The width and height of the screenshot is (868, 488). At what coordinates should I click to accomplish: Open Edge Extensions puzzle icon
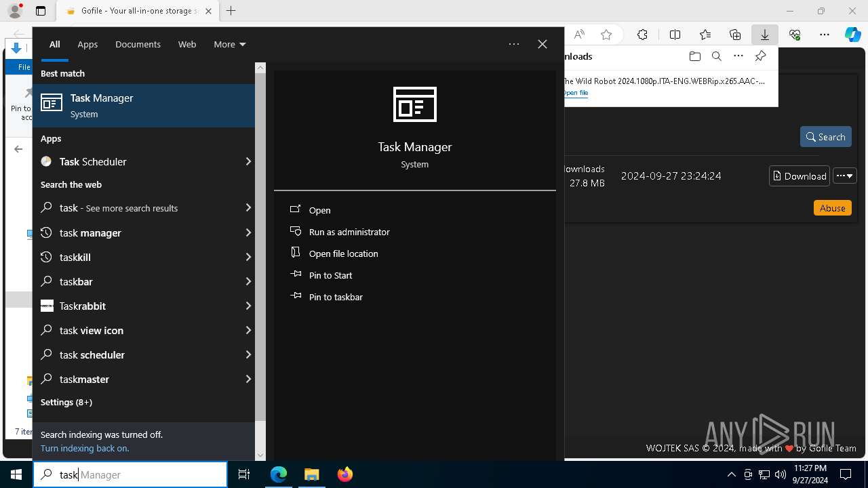coord(642,35)
